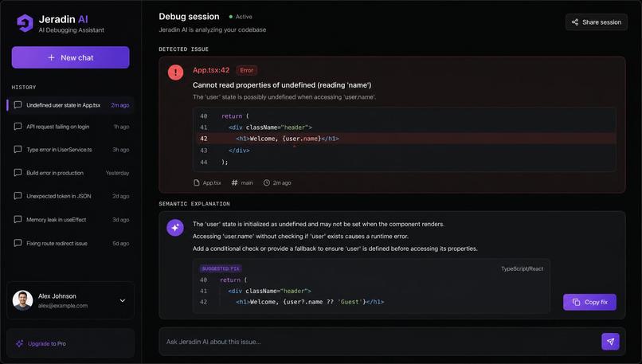Screen dimensions: 642x364
Task: Select 'API request failing on login' history item
Action: click(x=70, y=127)
